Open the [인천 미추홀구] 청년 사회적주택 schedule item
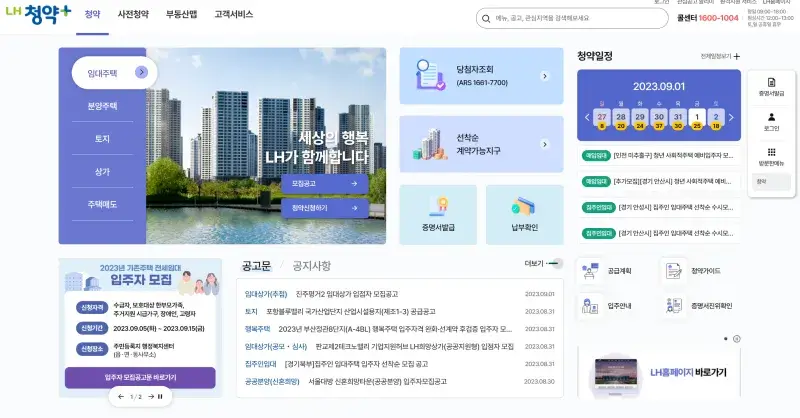Viewport: 800px width, 418px height. (x=659, y=156)
